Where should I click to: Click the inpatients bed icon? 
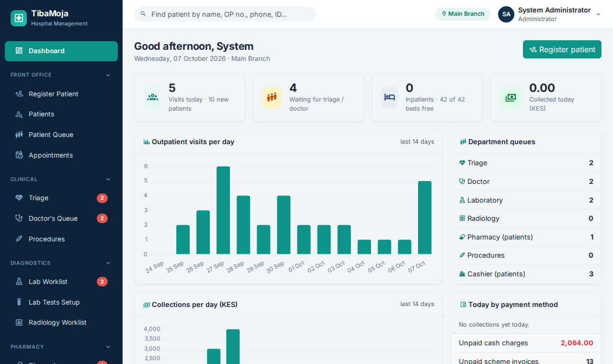tap(389, 98)
